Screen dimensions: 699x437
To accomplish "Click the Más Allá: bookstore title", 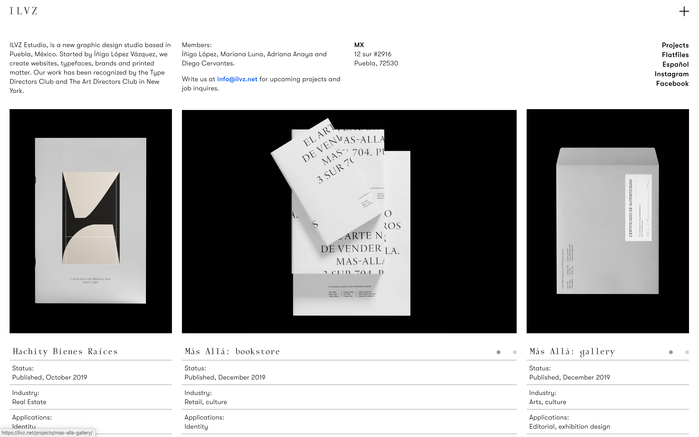I will [x=232, y=351].
